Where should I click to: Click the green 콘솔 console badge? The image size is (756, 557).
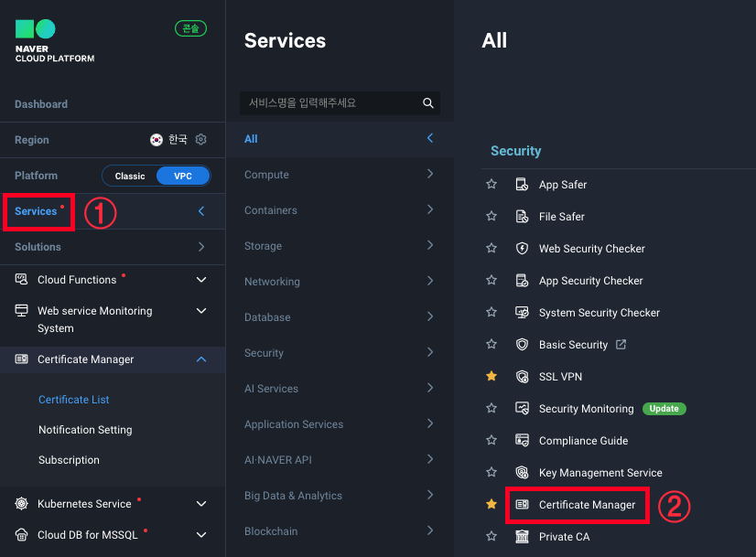click(x=191, y=29)
